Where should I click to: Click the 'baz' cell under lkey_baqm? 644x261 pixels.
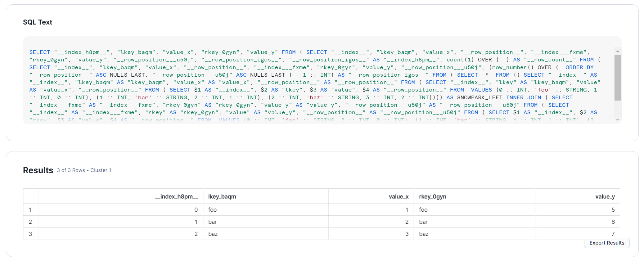(266, 234)
